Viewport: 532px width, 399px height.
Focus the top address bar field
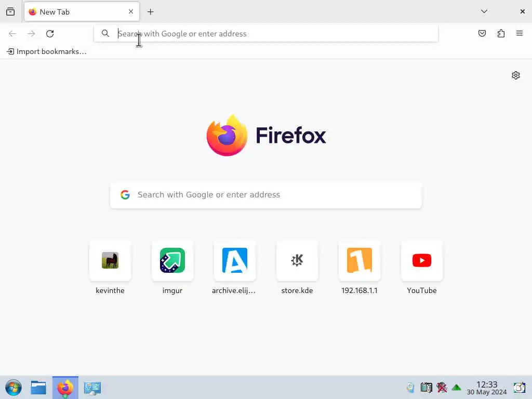pyautogui.click(x=266, y=34)
